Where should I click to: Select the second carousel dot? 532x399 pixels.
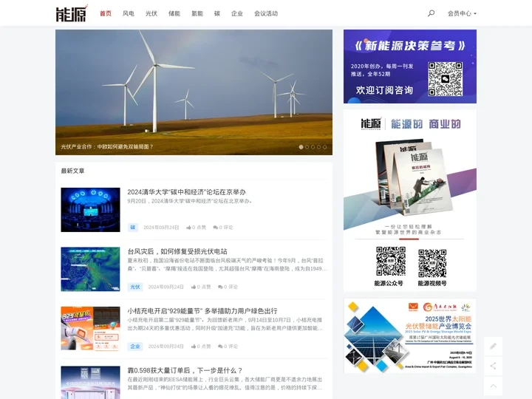click(307, 147)
